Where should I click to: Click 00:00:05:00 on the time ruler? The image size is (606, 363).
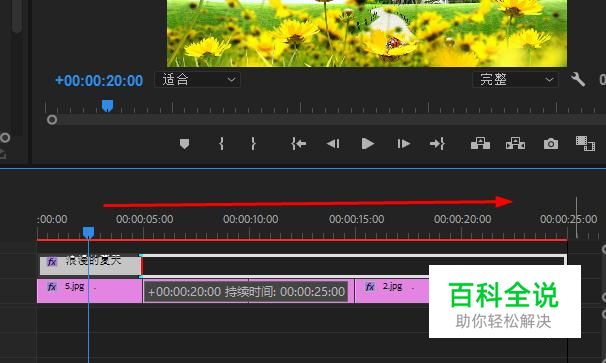(145, 219)
